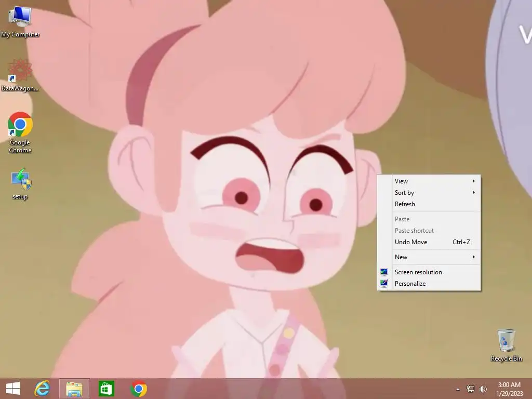This screenshot has width=532, height=399.
Task: Open the New submenu
Action: click(429, 257)
